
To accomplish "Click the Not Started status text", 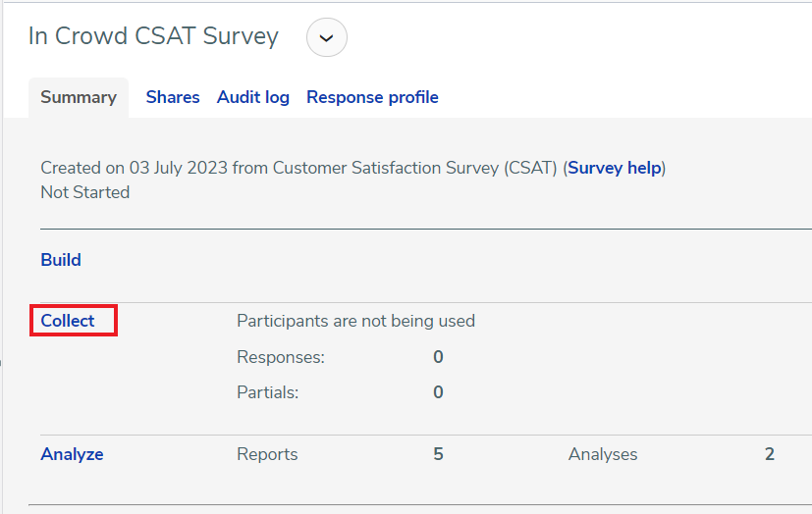I will click(85, 192).
